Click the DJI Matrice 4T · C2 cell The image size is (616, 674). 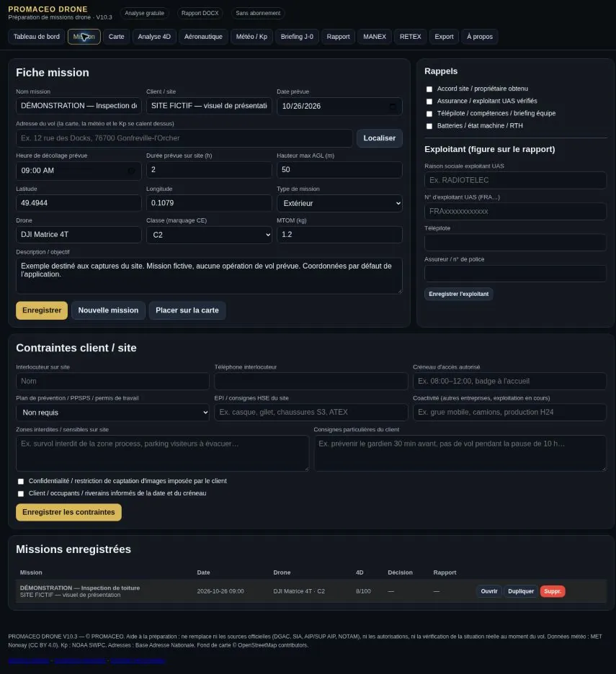[x=299, y=591]
